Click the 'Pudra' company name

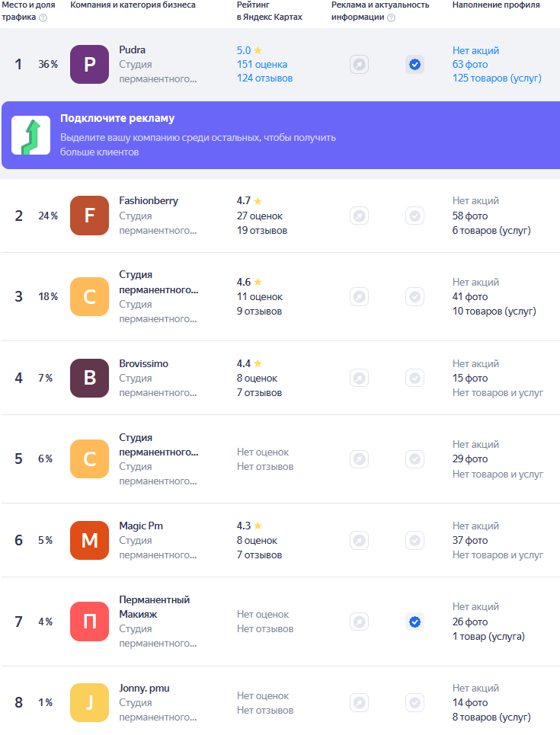point(133,50)
